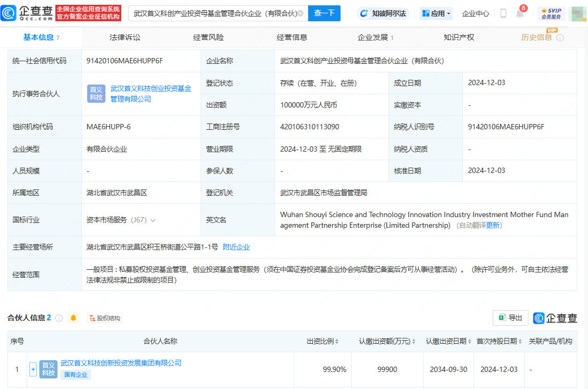Click the 合伙人名称 column header
The image size is (588, 389).
pyautogui.click(x=160, y=341)
